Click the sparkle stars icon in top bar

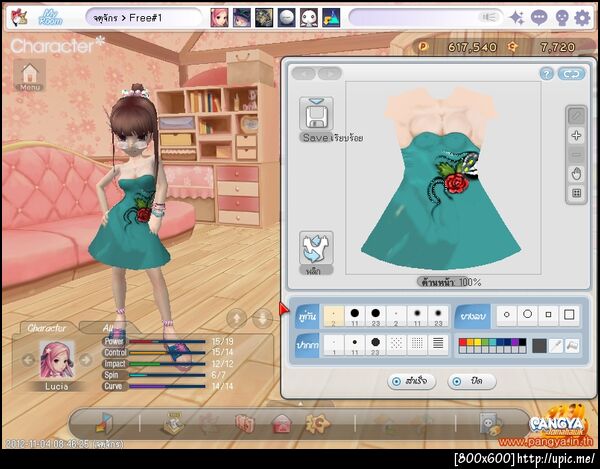(517, 18)
